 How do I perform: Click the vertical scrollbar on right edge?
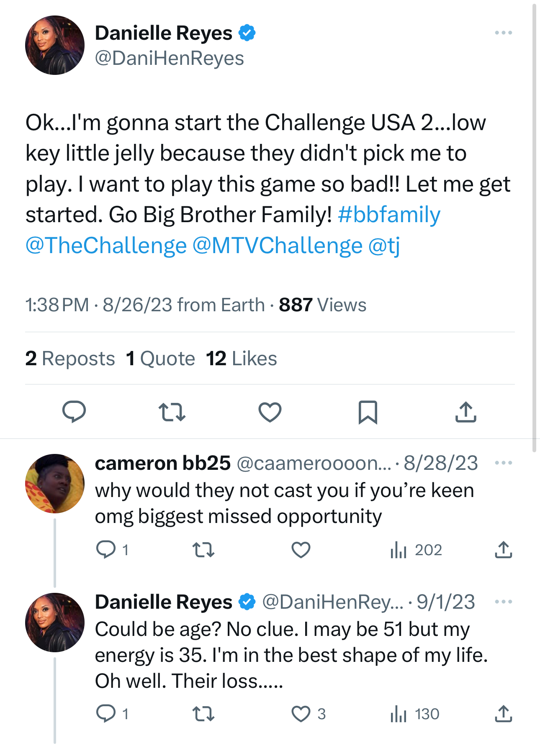point(534,228)
